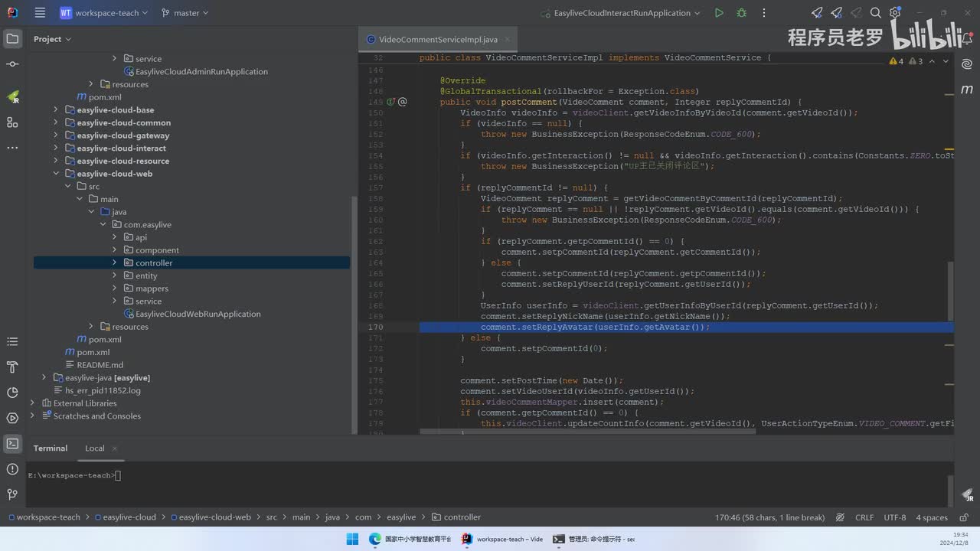Open the Search Everywhere magnifier icon
This screenshot has height=551, width=980.
876,13
